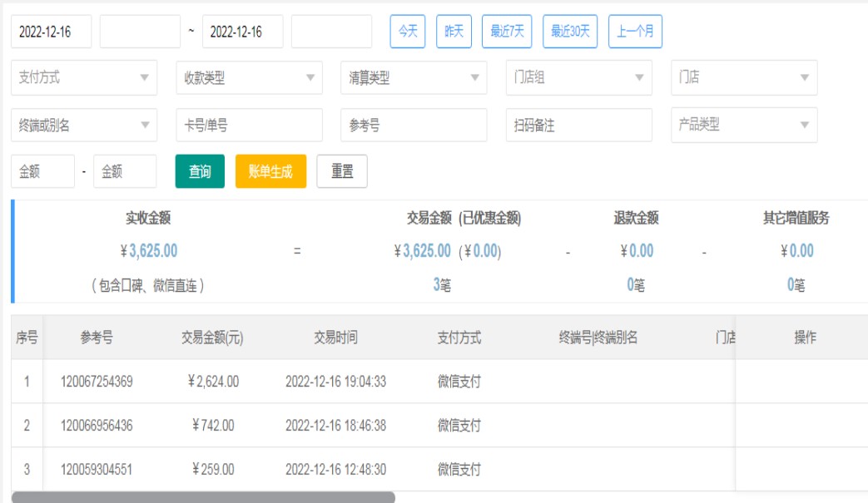Click the 今天 quick date button
The width and height of the screenshot is (868, 503).
[x=408, y=32]
